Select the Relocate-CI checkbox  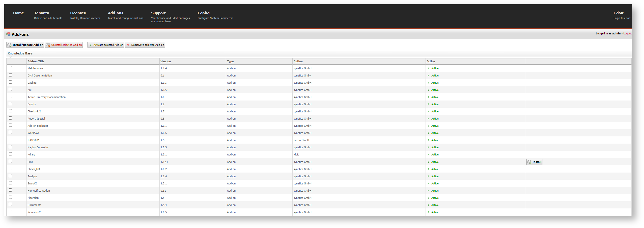coord(10,212)
